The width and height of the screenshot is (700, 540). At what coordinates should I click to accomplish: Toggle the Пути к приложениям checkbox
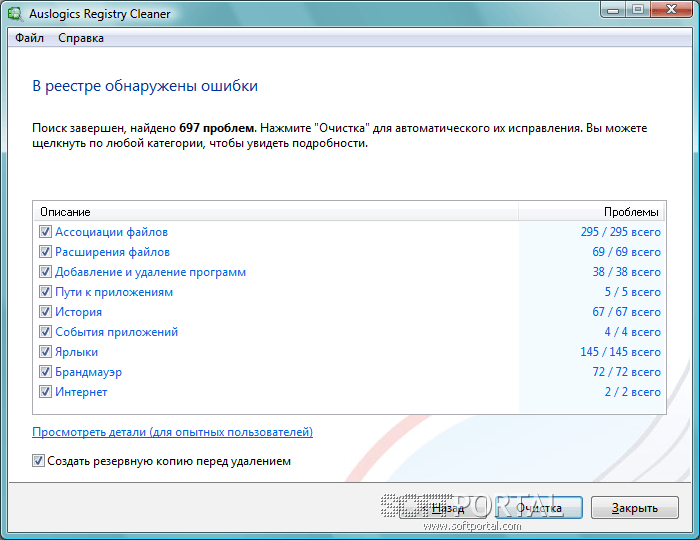pyautogui.click(x=45, y=291)
